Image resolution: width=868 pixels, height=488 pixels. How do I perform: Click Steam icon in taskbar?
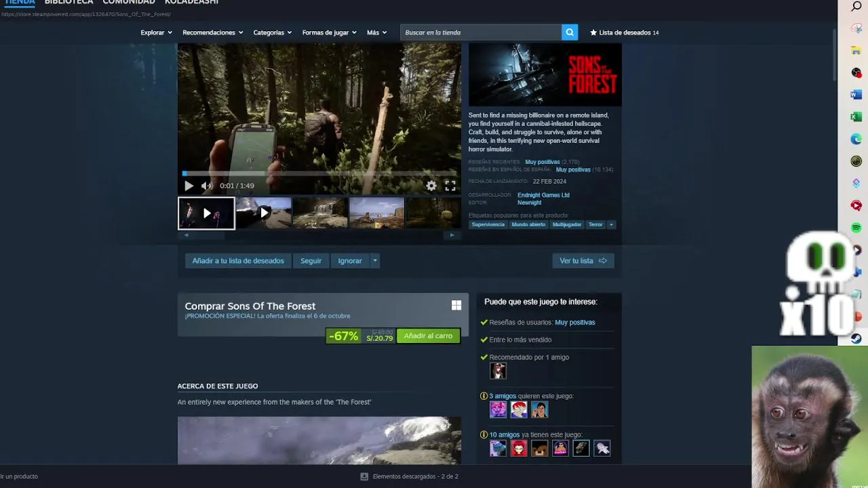856,338
